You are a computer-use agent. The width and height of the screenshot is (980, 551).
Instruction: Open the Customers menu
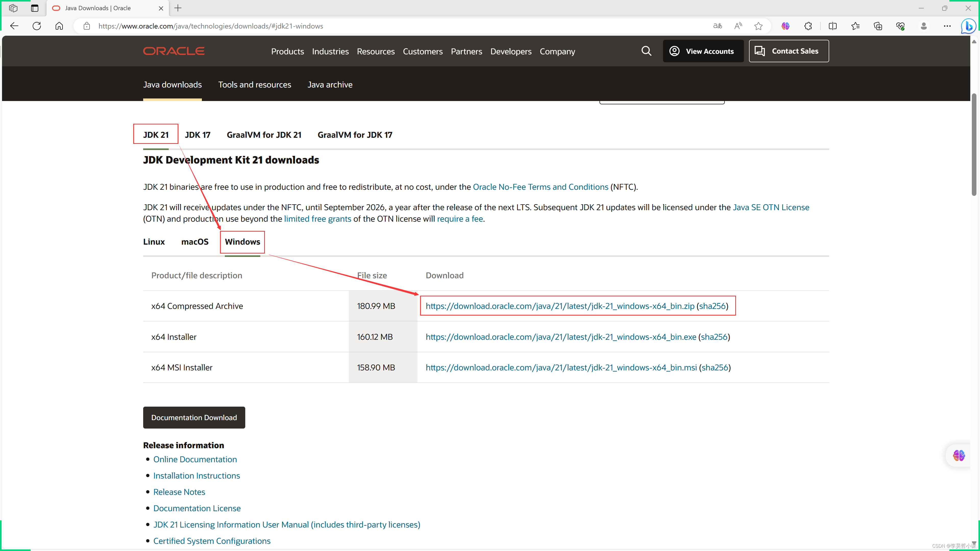pyautogui.click(x=423, y=51)
